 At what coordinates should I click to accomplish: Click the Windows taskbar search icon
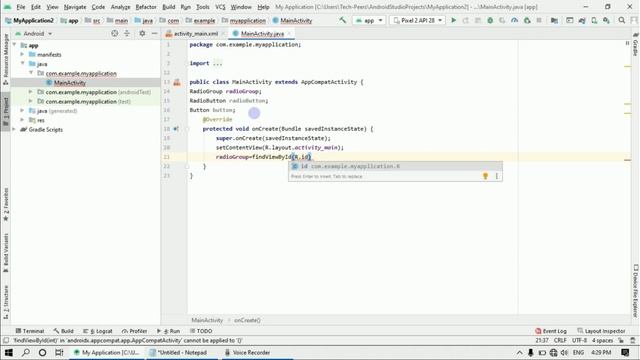click(x=26, y=352)
